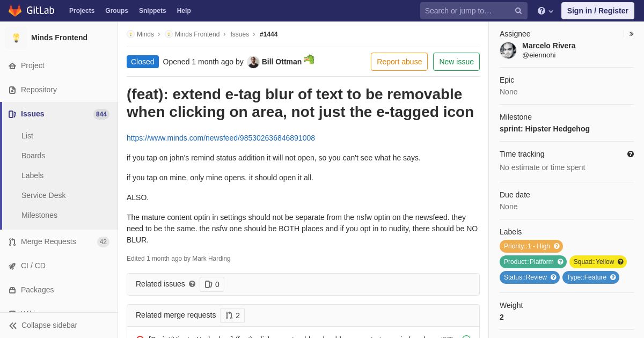
Task: Click the Minds Frontend lightbulb avatar
Action: pos(16,38)
